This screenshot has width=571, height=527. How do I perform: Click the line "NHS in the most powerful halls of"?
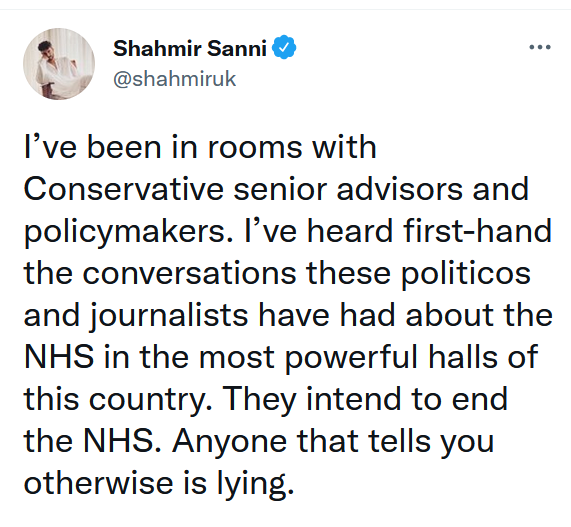[281, 358]
